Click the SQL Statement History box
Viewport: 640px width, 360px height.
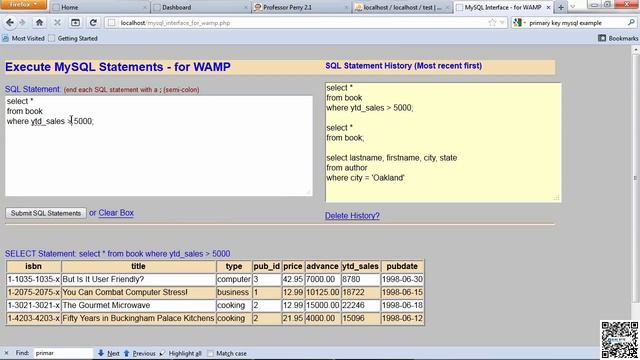pos(443,142)
